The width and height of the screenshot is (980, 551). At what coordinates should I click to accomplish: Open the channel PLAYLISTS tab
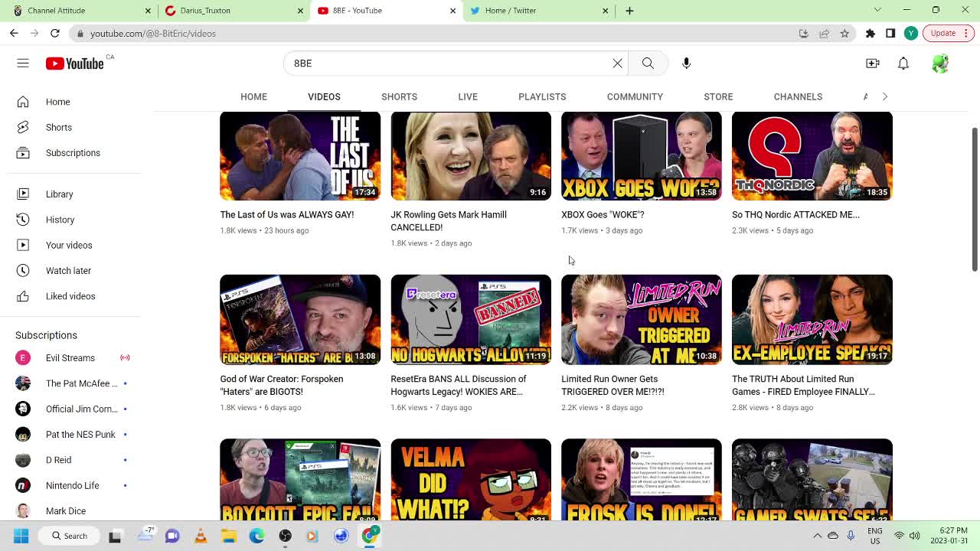pos(542,96)
